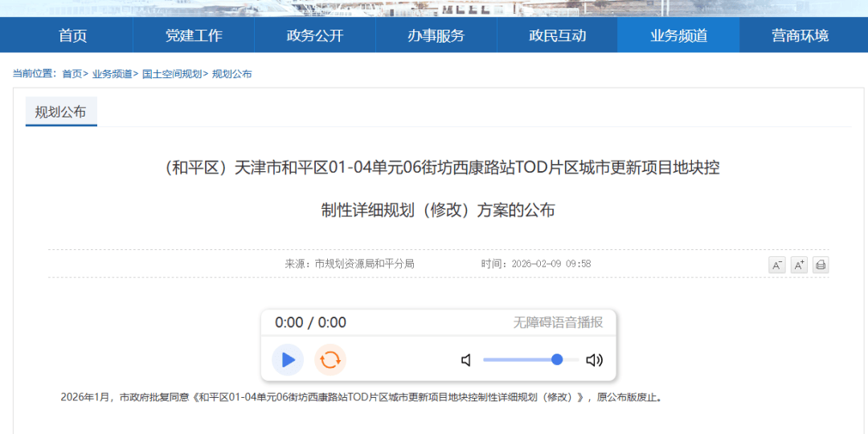868x434 pixels.
Task: Increase font size with A+ icon
Action: click(x=799, y=265)
